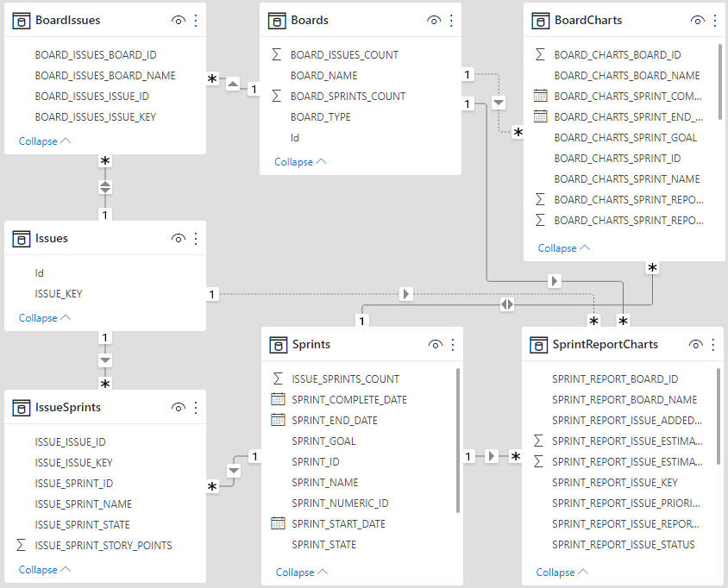728x588 pixels.
Task: Collapse the Sprints table fields
Action: click(302, 572)
